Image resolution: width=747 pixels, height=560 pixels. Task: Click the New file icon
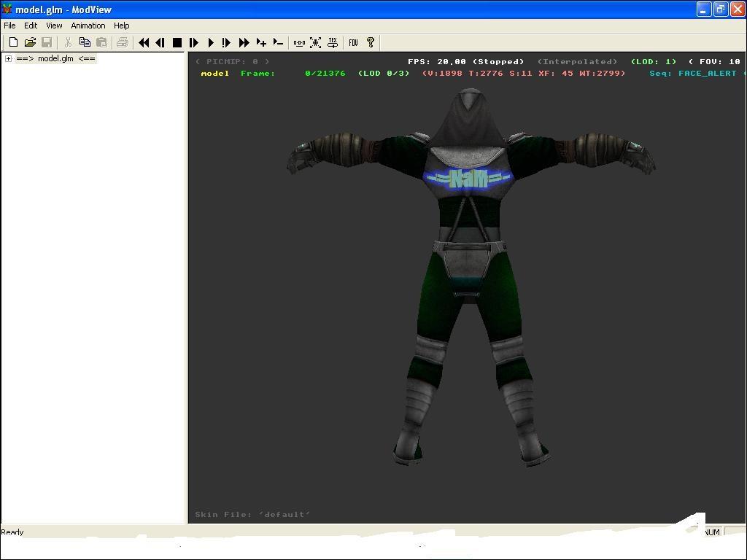tap(13, 43)
